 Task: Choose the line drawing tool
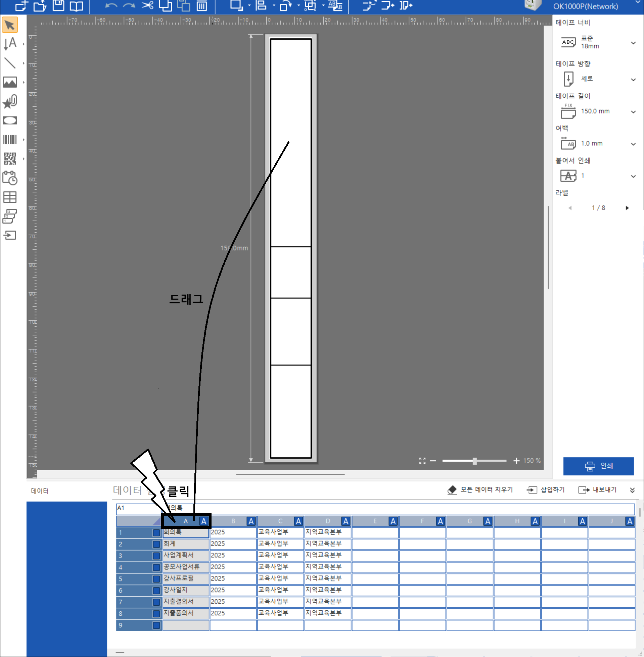10,63
